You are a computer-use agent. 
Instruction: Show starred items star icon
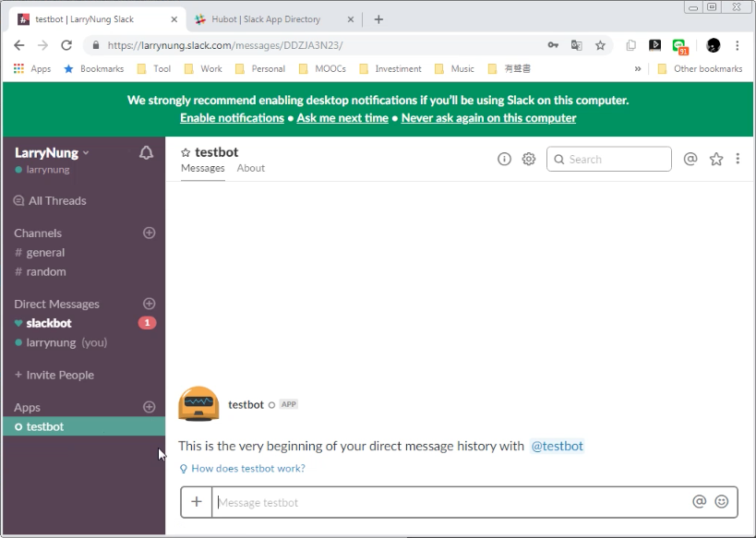click(716, 159)
